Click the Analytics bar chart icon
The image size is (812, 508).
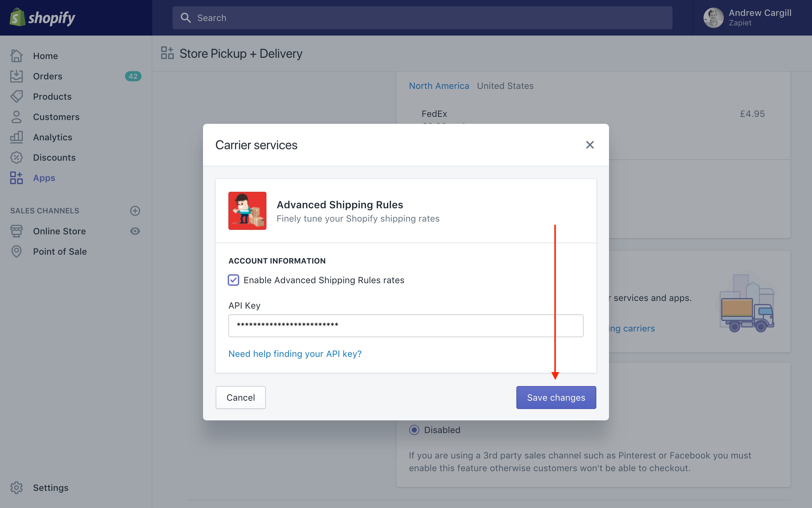pos(16,137)
